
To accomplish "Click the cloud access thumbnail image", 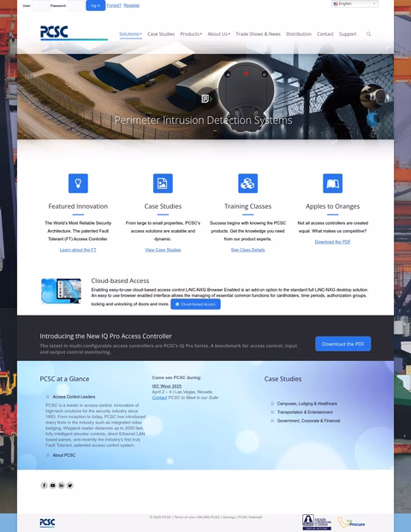I will (61, 291).
